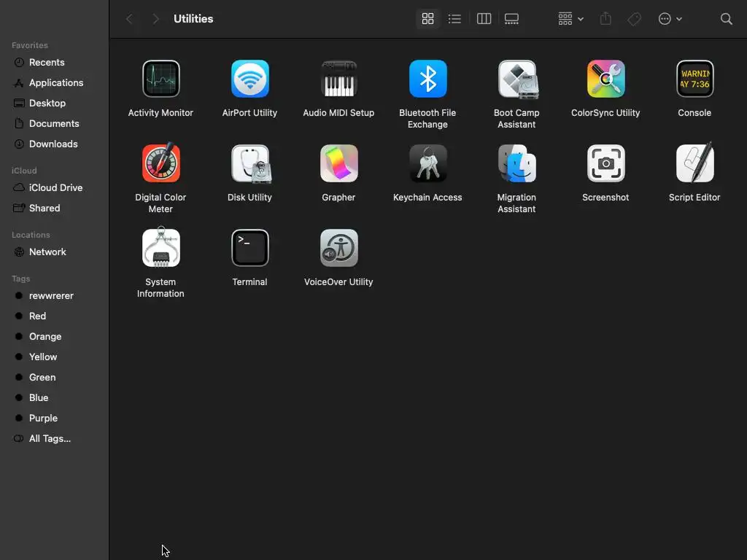Click the Locations section header
This screenshot has width=747, height=560.
click(x=31, y=236)
